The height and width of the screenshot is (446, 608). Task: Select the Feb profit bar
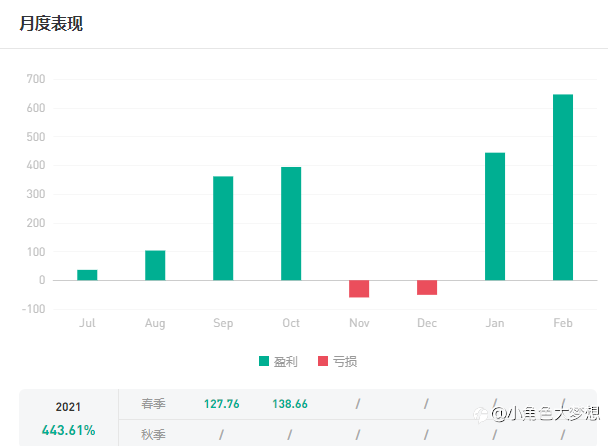coord(563,187)
